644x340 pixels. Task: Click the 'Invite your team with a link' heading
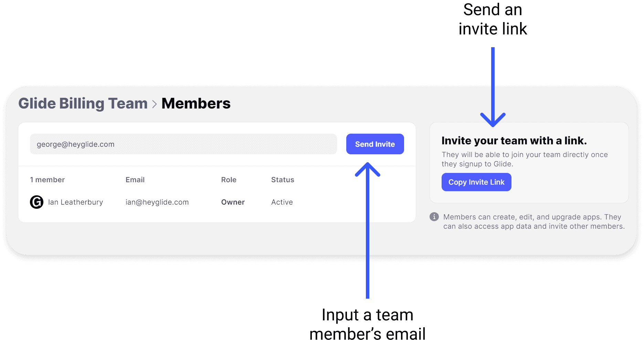(514, 141)
